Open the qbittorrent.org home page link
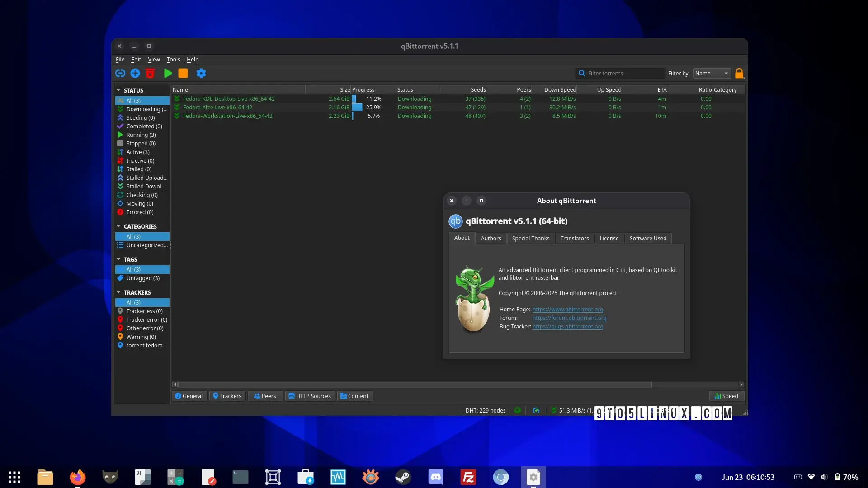868x488 pixels. pyautogui.click(x=568, y=309)
